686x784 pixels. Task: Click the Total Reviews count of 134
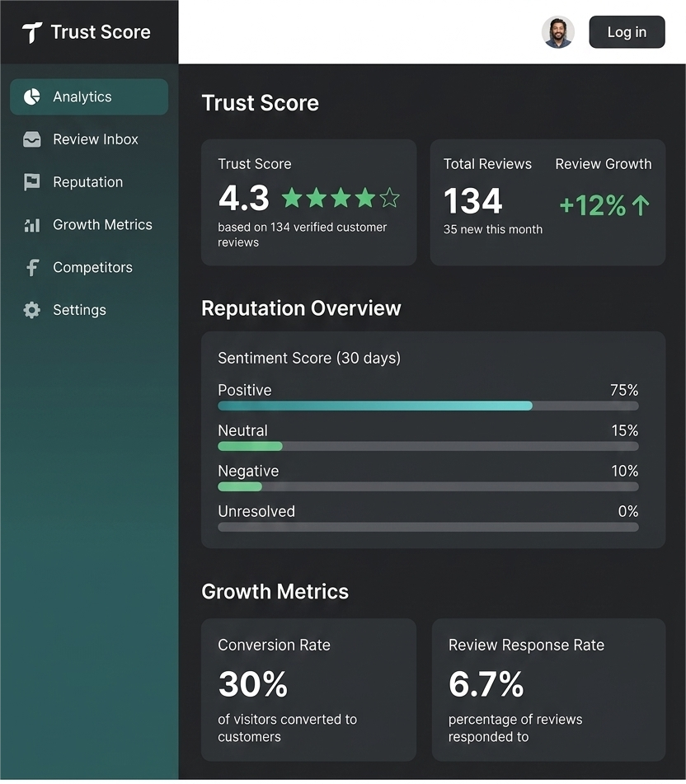pyautogui.click(x=472, y=202)
